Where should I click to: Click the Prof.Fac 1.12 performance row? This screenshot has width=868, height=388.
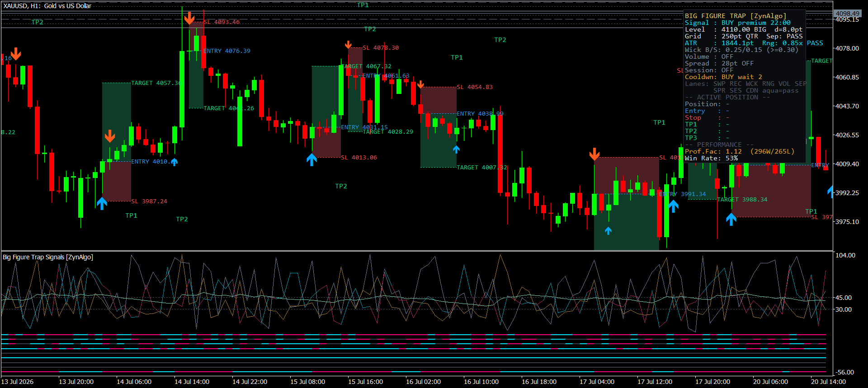pyautogui.click(x=740, y=151)
